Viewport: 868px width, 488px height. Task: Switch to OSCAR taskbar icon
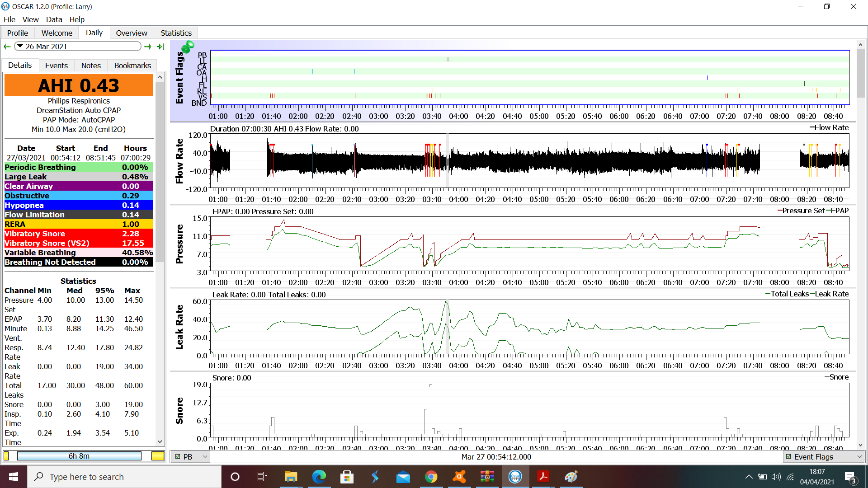pyautogui.click(x=515, y=477)
